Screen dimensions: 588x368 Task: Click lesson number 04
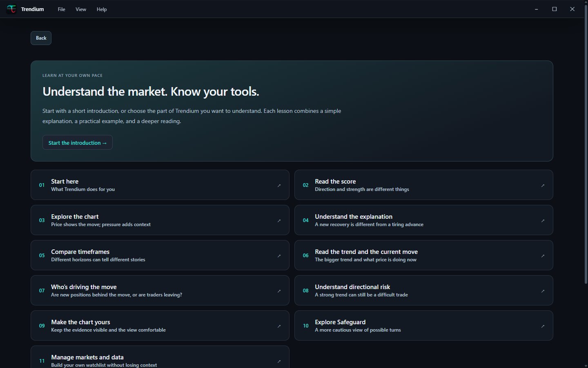tap(305, 220)
